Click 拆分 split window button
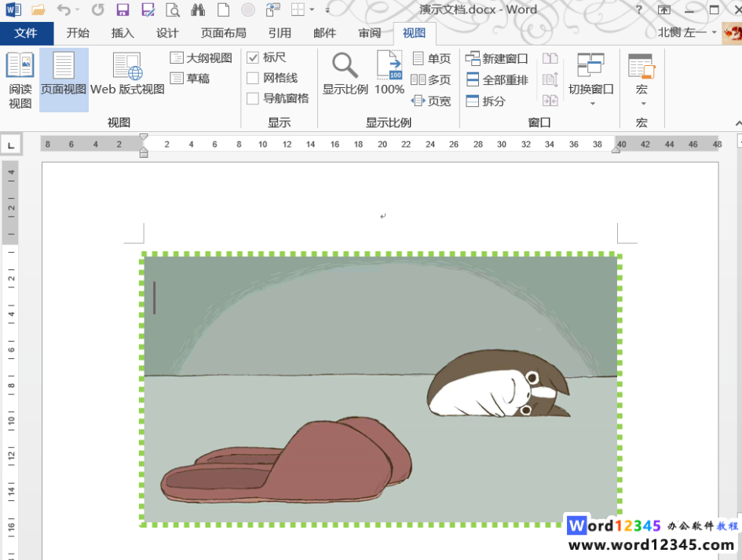This screenshot has height=560, width=742. click(485, 101)
